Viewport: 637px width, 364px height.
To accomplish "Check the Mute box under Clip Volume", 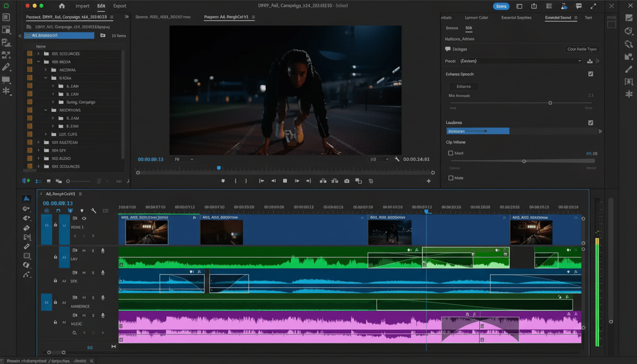I will tap(451, 178).
